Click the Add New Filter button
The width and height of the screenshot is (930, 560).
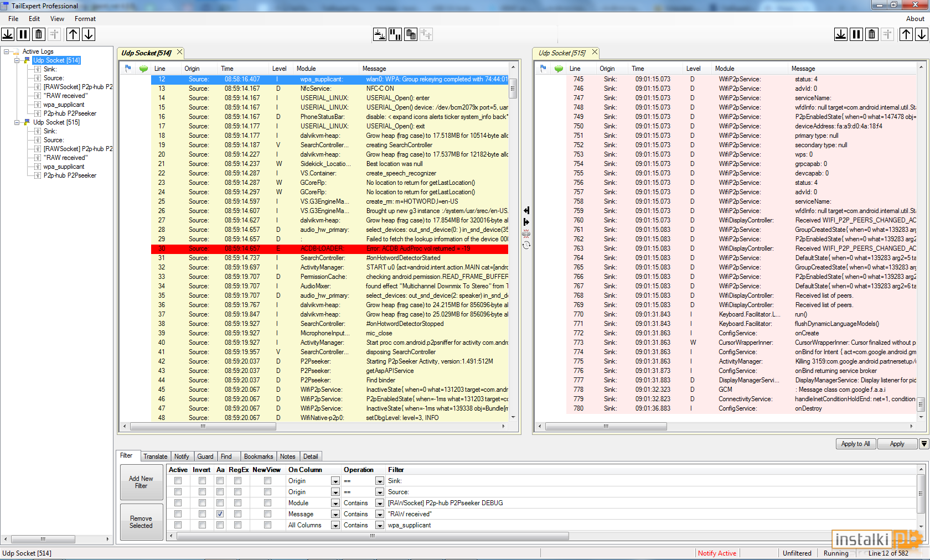[141, 483]
